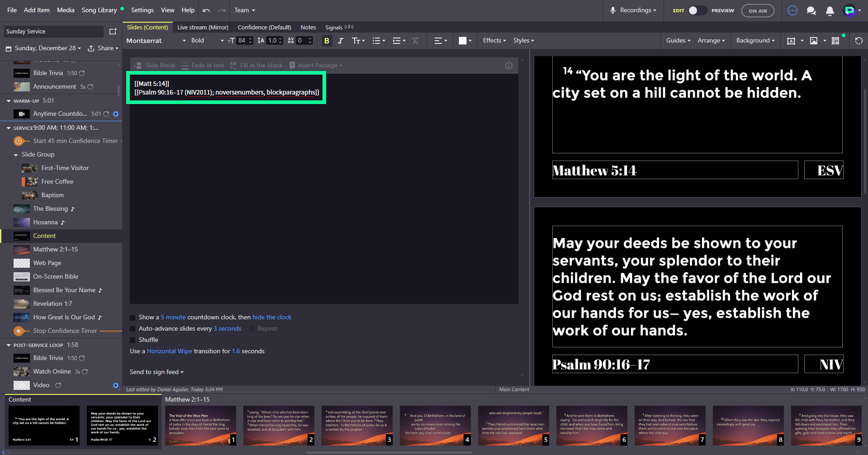Click the microphone Recordings icon
The height and width of the screenshot is (455, 868).
pos(613,10)
